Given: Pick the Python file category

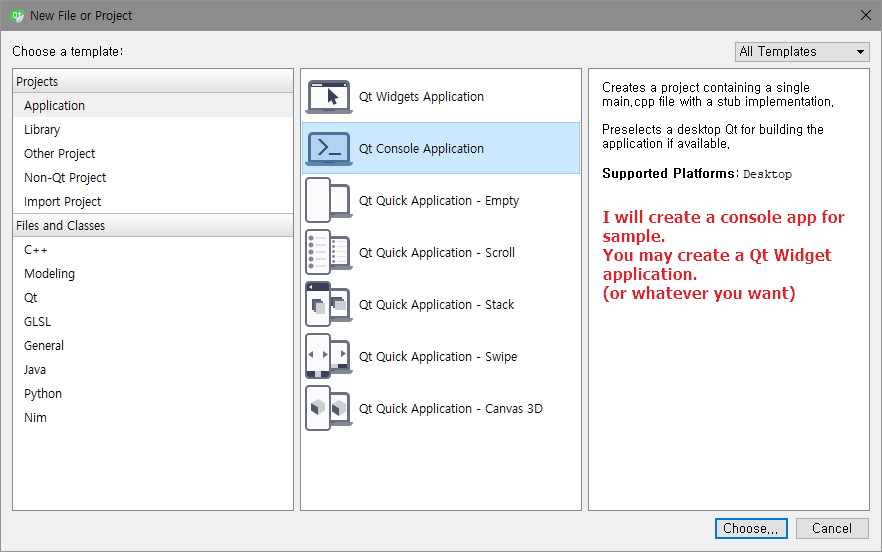Looking at the screenshot, I should (x=43, y=394).
